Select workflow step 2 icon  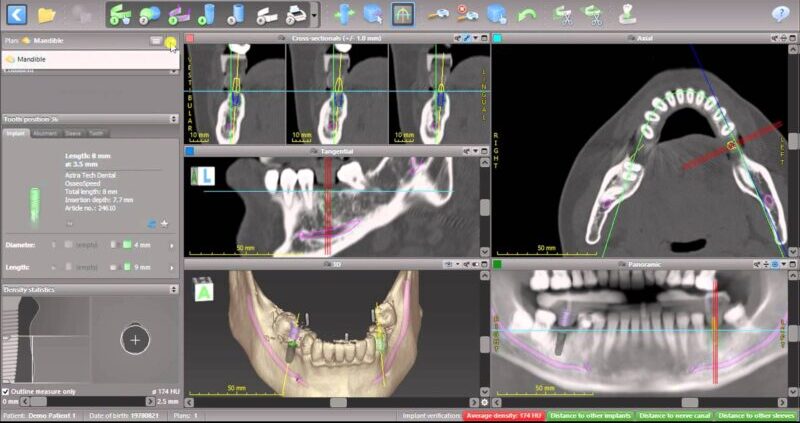click(x=149, y=15)
